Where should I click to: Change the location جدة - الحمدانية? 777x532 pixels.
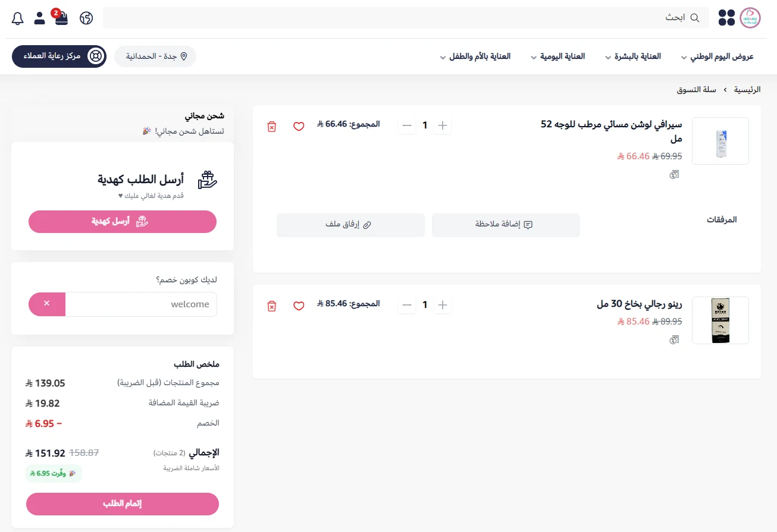tap(155, 56)
